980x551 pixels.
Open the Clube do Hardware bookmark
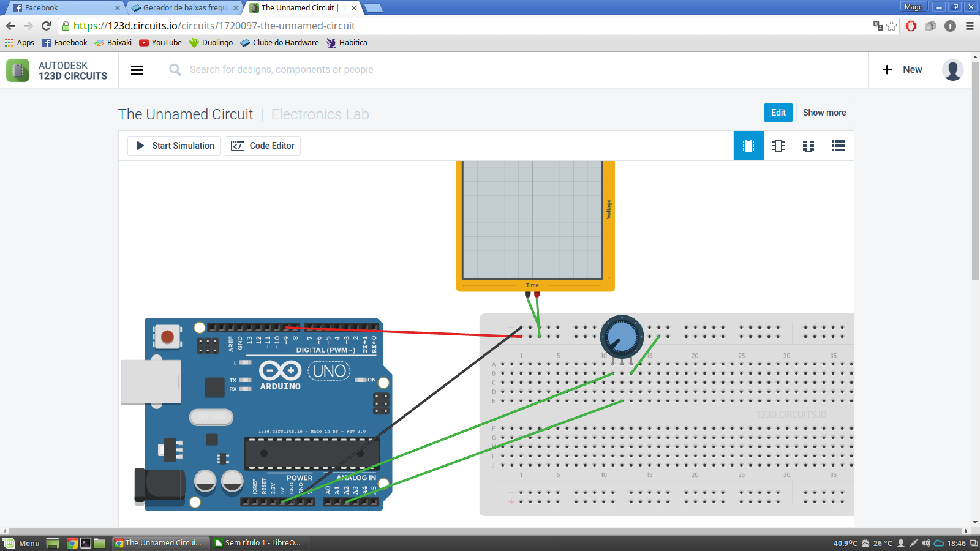[280, 43]
